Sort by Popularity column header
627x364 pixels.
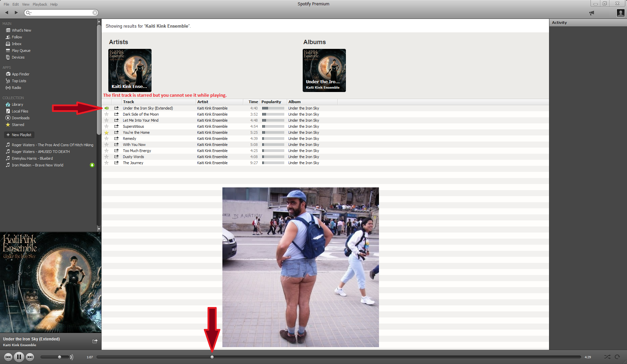coord(273,102)
